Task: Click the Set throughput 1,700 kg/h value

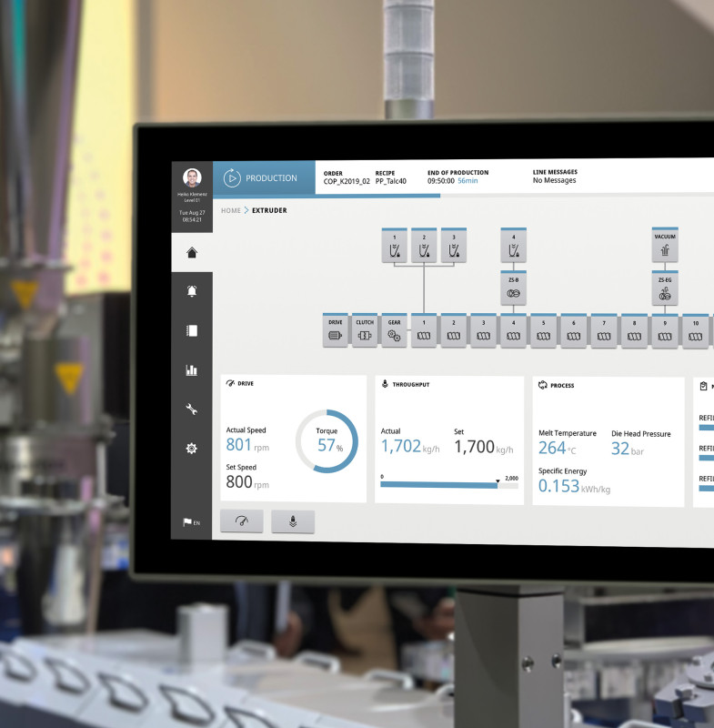Action: pos(484,447)
